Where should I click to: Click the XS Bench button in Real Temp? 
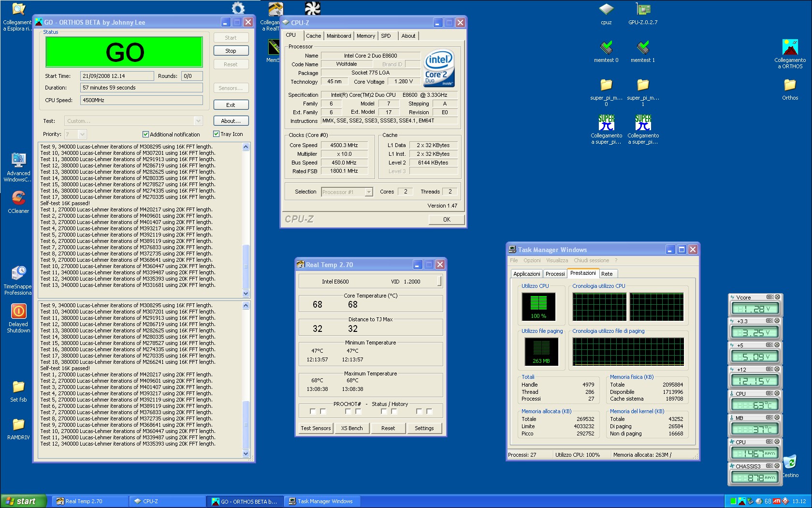click(352, 428)
